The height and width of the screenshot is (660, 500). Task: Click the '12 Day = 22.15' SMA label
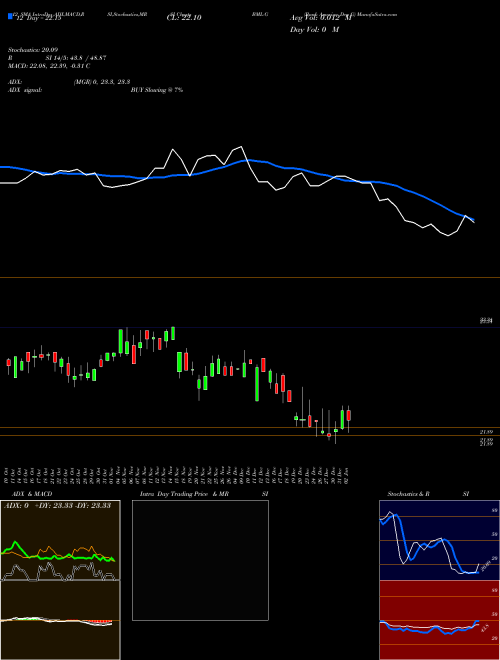tap(38, 18)
